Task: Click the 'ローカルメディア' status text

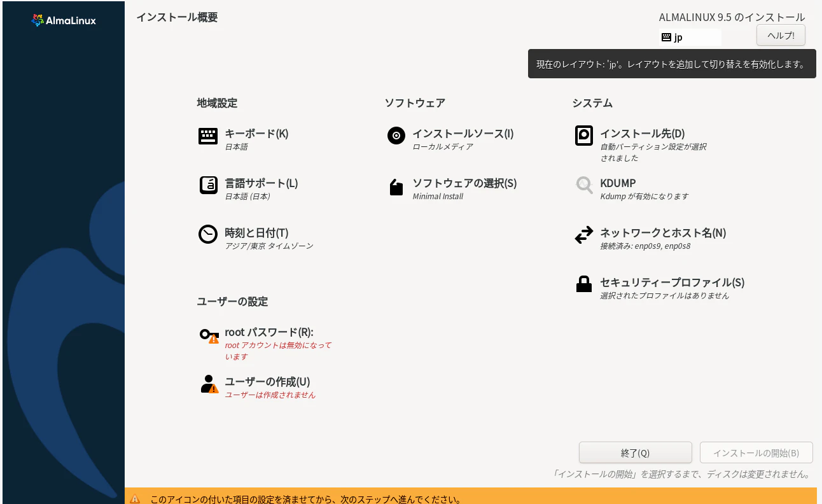Action: [x=443, y=146]
